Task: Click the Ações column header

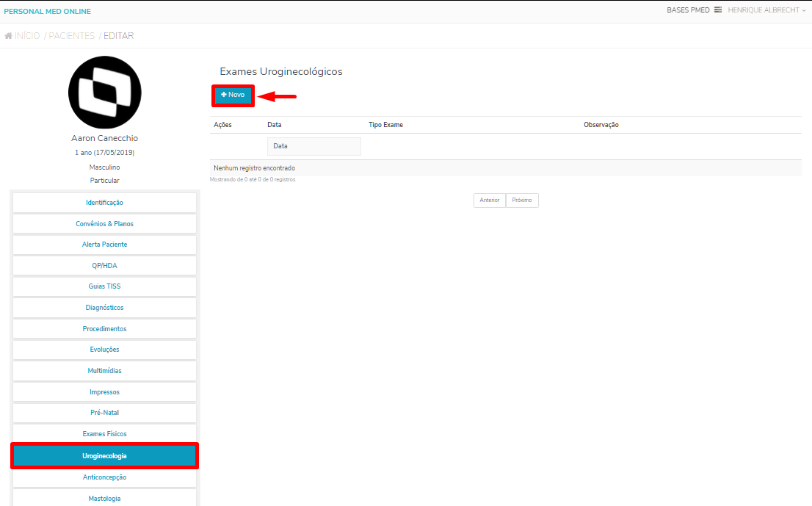Action: tap(222, 125)
